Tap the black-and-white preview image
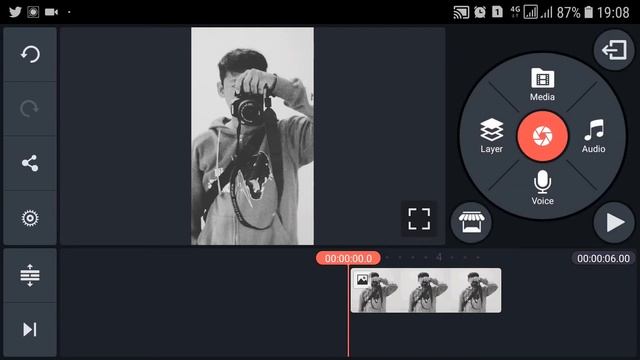Screen dimensions: 640x360 point(253,136)
